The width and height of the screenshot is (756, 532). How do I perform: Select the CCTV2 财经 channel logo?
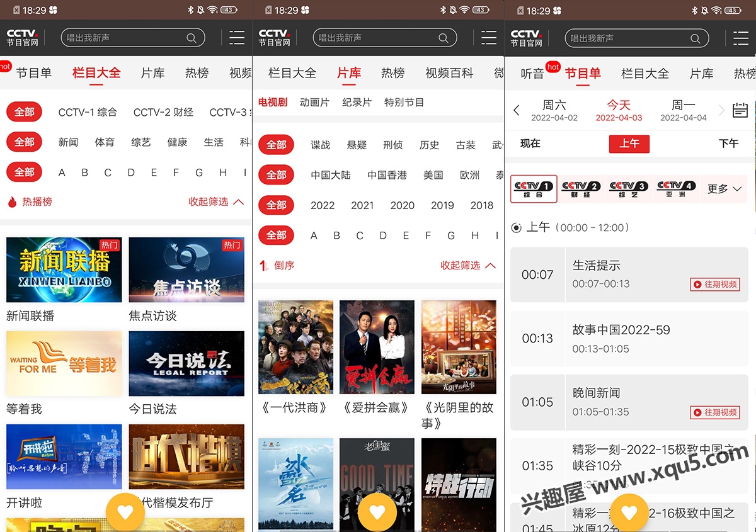pyautogui.click(x=581, y=189)
